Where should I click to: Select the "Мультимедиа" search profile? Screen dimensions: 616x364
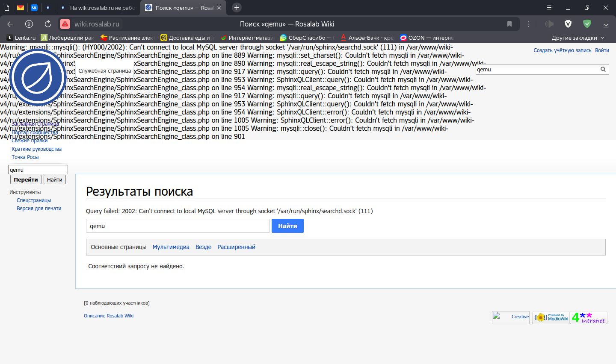coord(171,247)
